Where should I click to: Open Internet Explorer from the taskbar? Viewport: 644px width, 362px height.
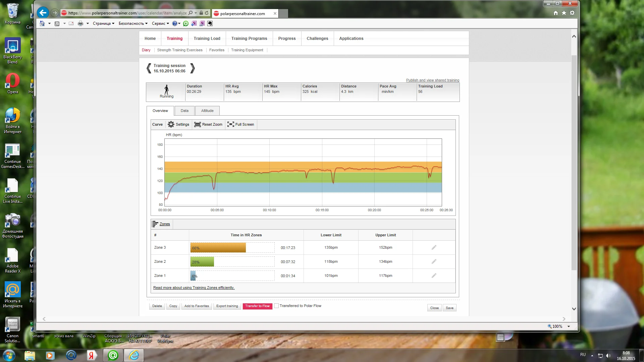134,355
